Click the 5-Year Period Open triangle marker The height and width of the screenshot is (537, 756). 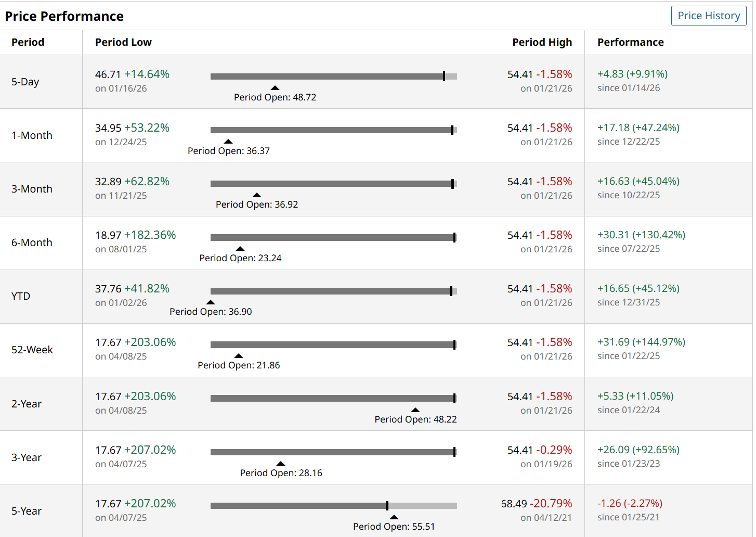tap(394, 517)
